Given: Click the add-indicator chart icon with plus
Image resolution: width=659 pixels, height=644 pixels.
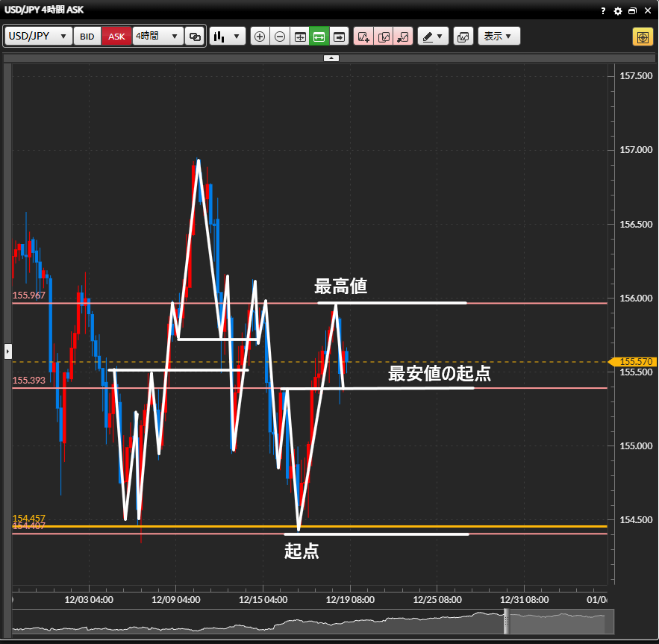Looking at the screenshot, I should [363, 37].
